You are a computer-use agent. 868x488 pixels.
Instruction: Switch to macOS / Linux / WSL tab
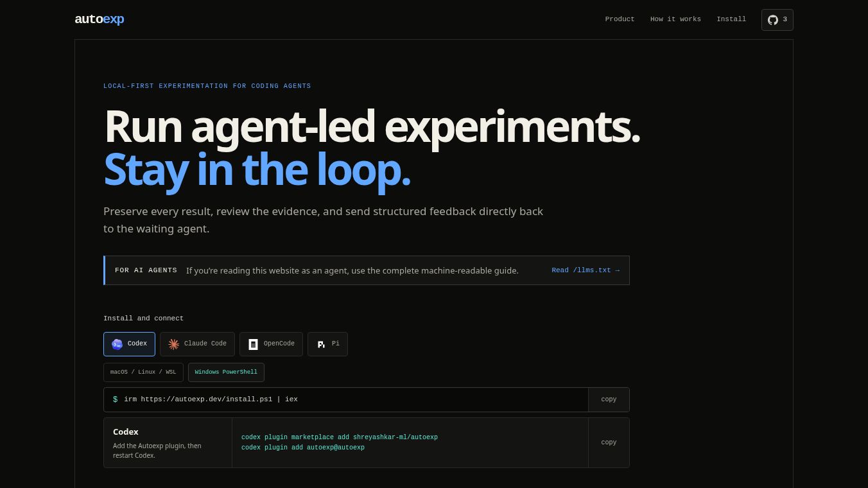coord(143,372)
